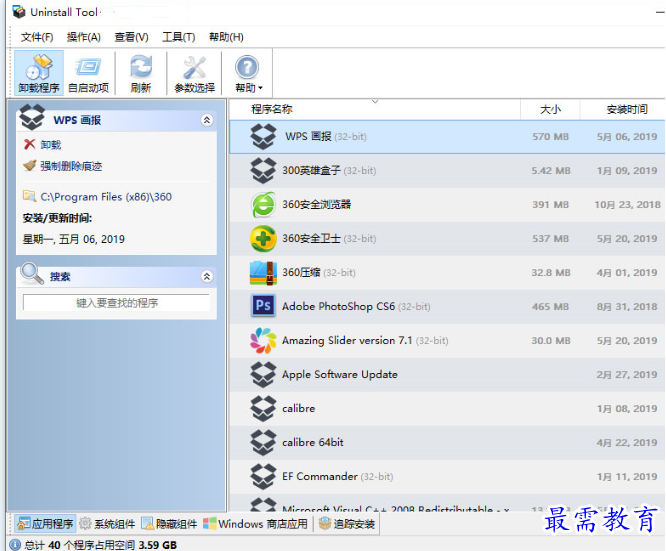The image size is (666, 551).
Task: Click the Amazing Slider icon
Action: tap(263, 340)
